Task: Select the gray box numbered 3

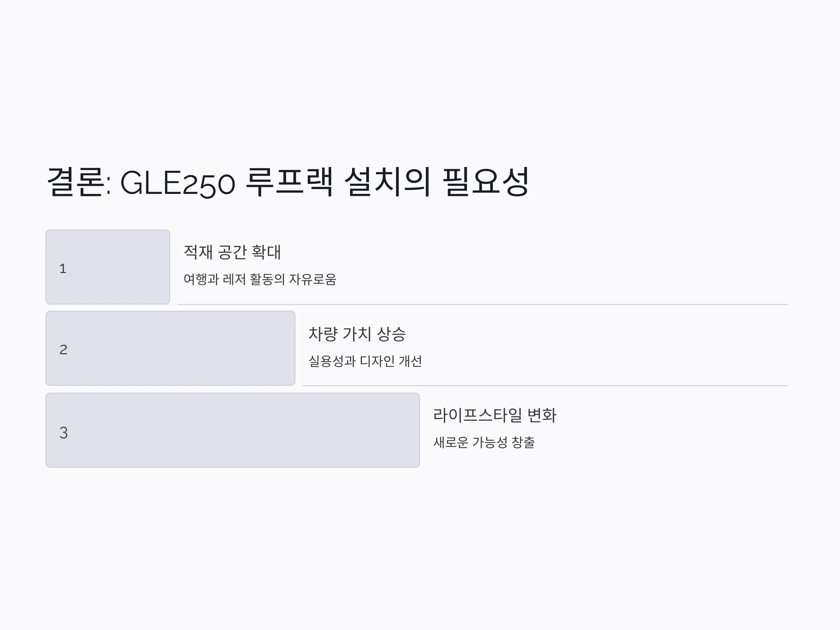Action: pyautogui.click(x=233, y=430)
